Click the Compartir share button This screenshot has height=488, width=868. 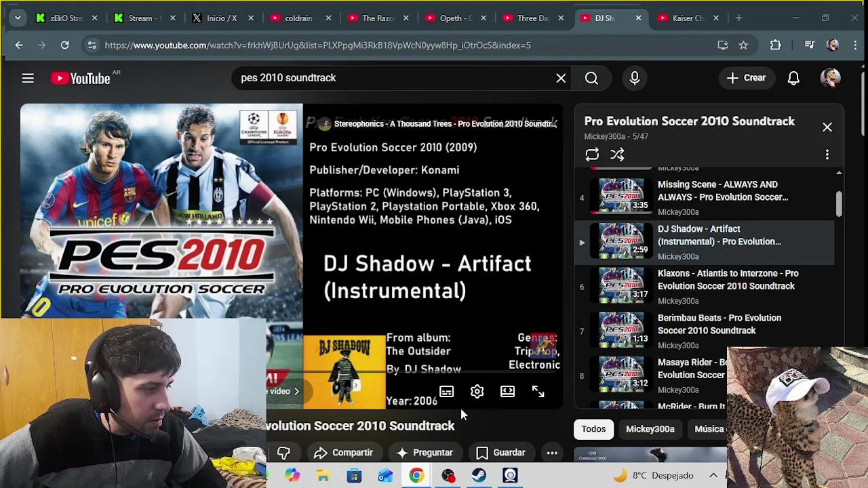tap(343, 453)
